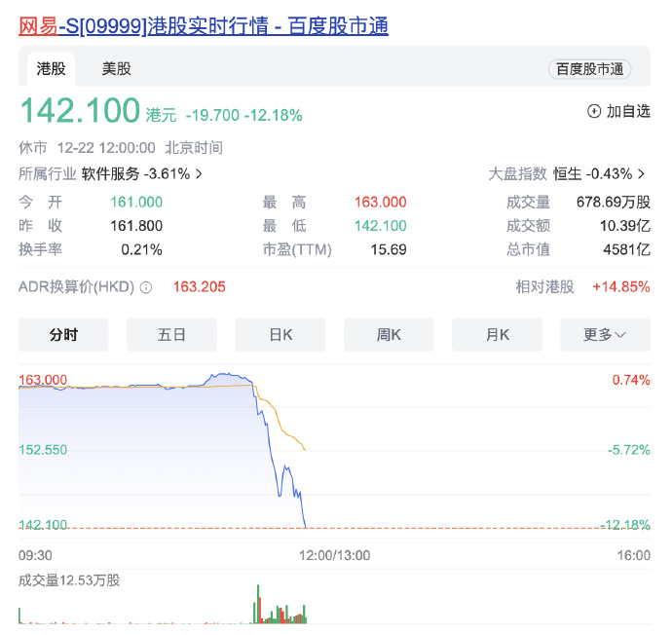Click the 百度股市通 button
The width and height of the screenshot is (672, 635).
(590, 69)
